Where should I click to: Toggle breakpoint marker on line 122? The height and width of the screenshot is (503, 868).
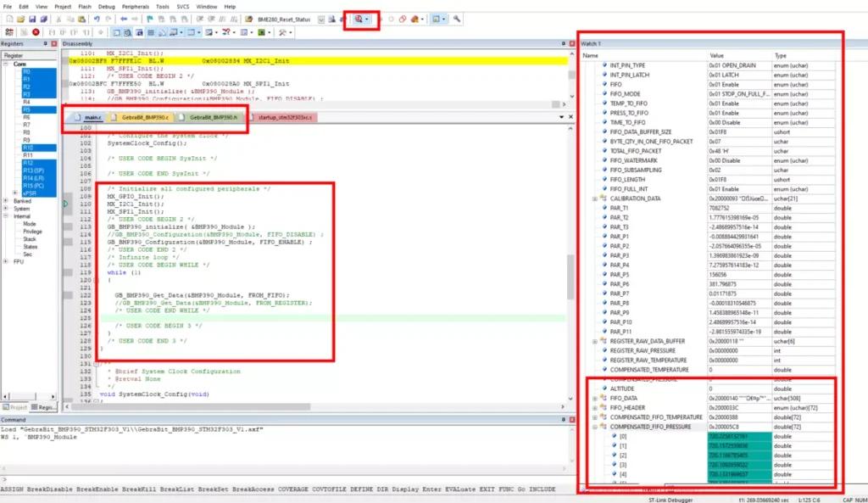click(x=68, y=295)
